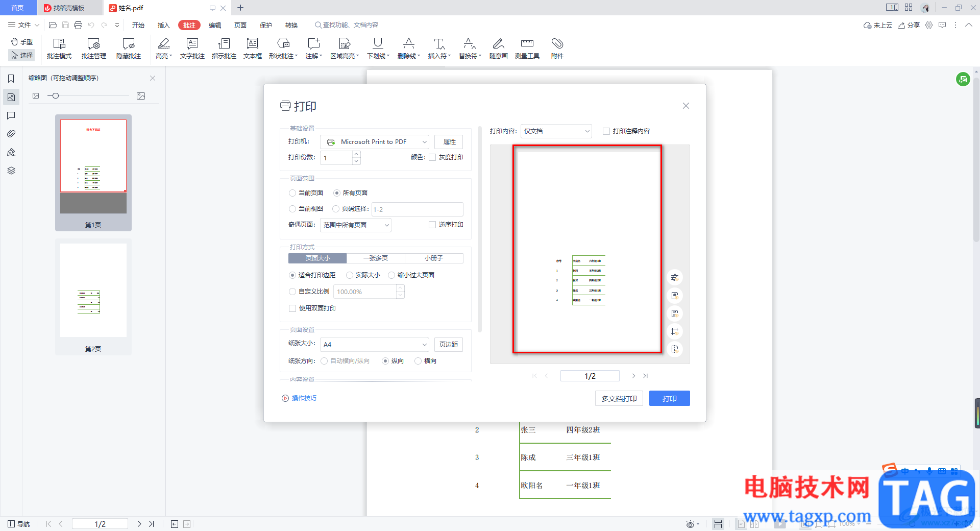Select the Hand tool (手型)
Screen dimensions: 980x531
(x=22, y=42)
